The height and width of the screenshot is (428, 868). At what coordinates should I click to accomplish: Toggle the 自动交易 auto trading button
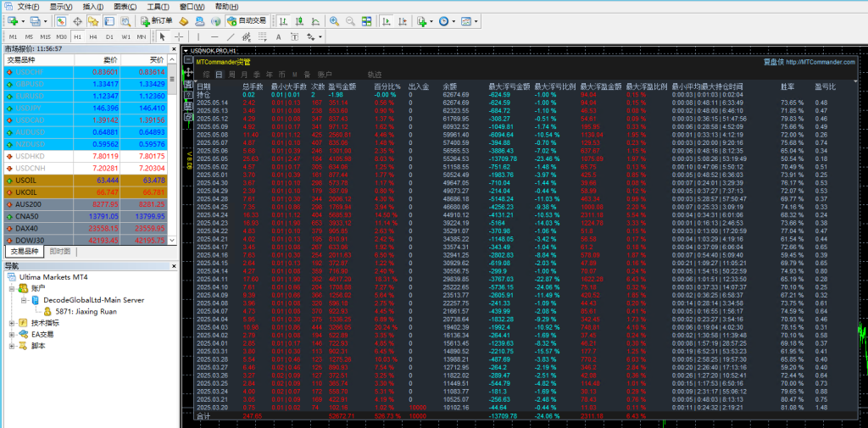point(247,21)
